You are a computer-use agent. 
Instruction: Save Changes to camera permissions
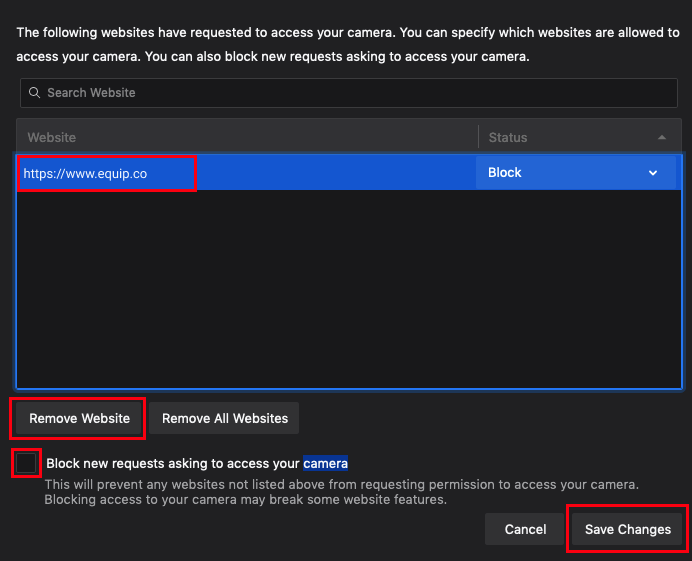[x=627, y=529]
